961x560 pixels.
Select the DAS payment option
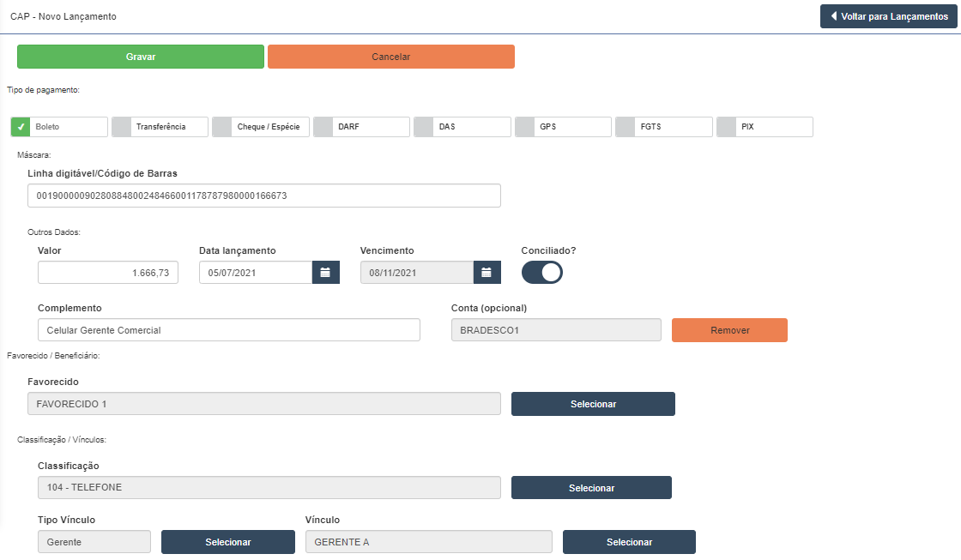[462, 127]
